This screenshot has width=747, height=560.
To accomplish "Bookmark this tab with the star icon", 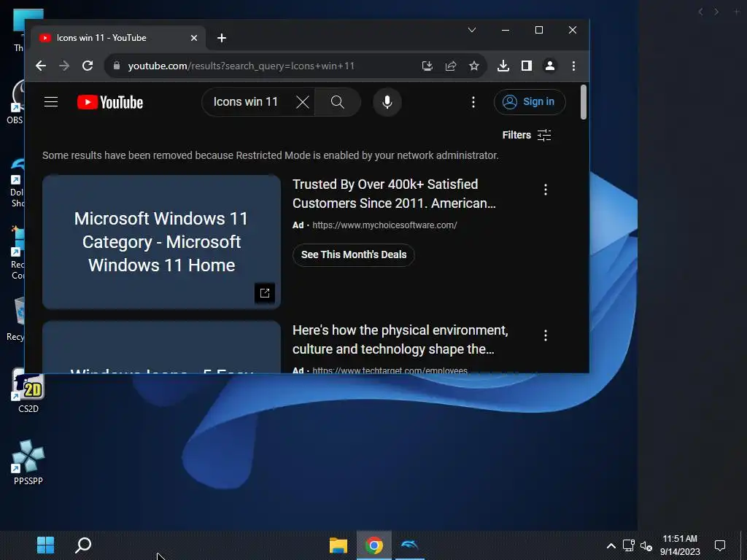I will coord(474,66).
